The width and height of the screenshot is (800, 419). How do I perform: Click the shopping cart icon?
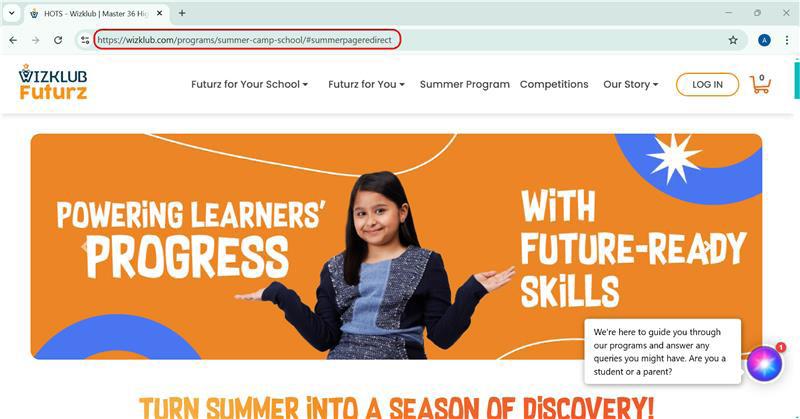tap(760, 84)
